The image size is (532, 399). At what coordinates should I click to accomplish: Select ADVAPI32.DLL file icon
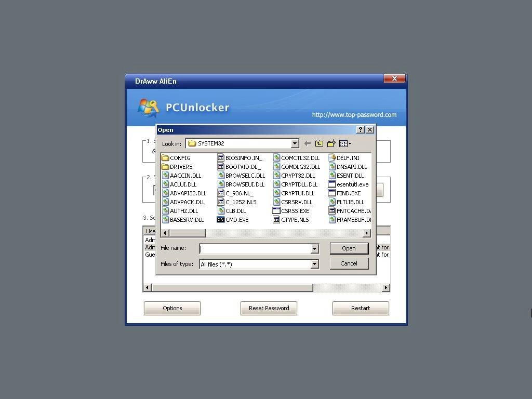165,193
